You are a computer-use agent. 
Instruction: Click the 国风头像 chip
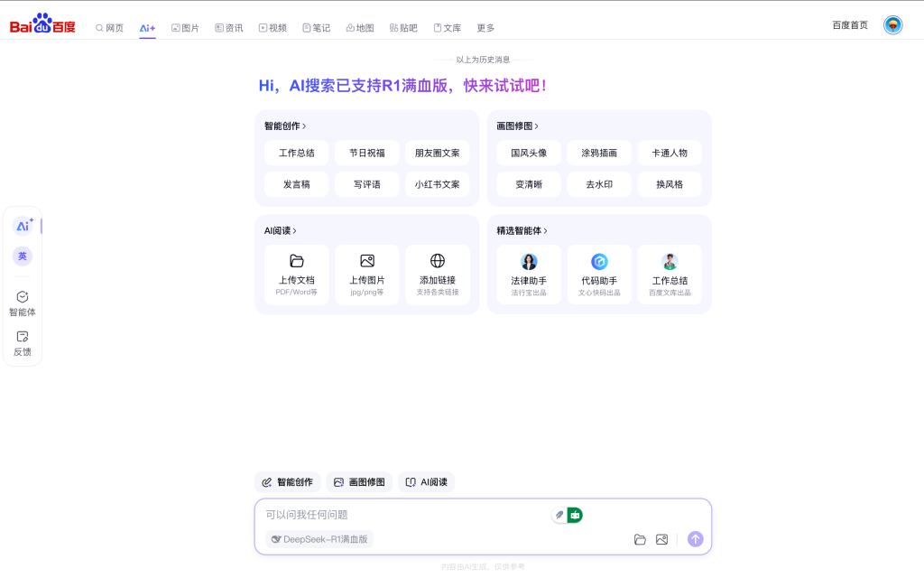point(529,153)
